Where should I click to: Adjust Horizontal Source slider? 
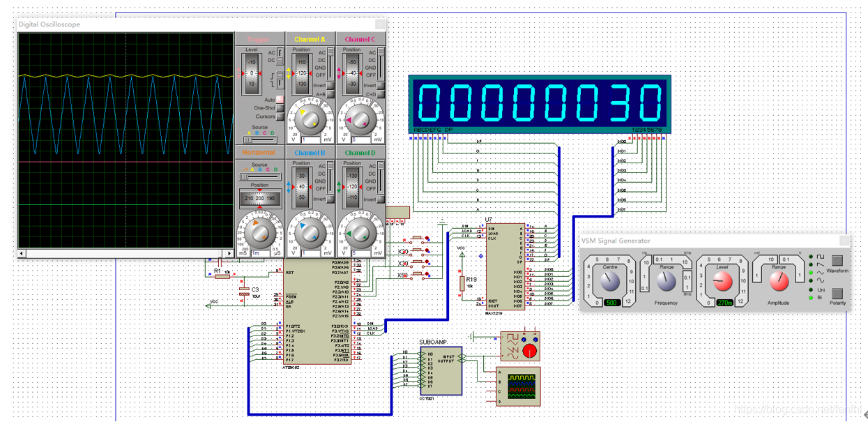point(259,177)
